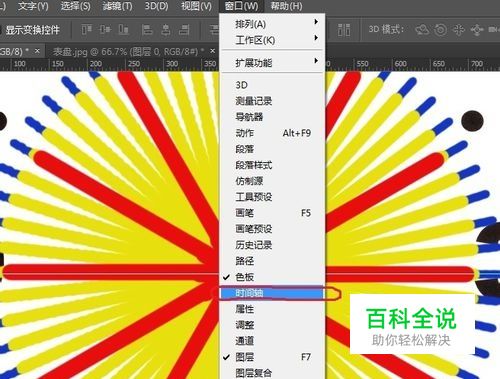The image size is (500, 379).
Task: Open the 段落 panel entry
Action: click(x=272, y=149)
